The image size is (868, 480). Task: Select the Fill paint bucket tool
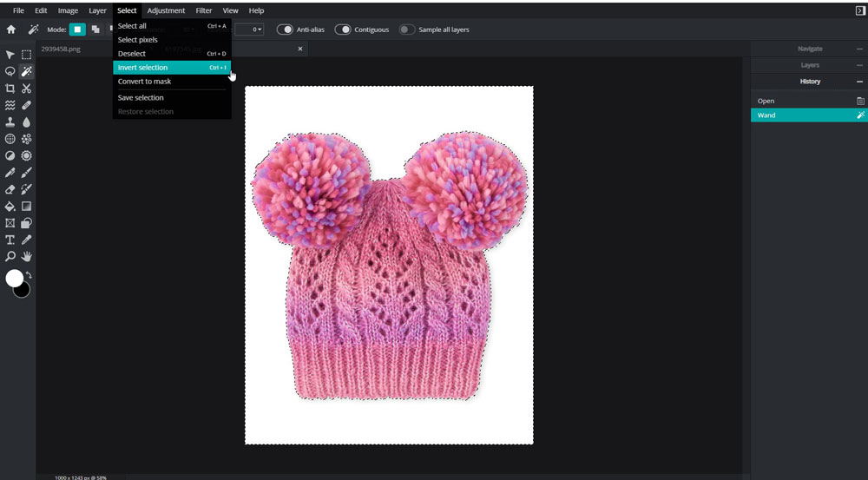(10, 207)
